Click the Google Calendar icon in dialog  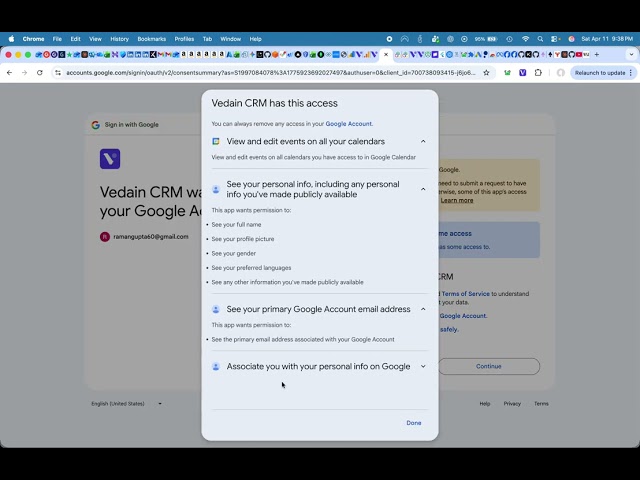click(216, 141)
